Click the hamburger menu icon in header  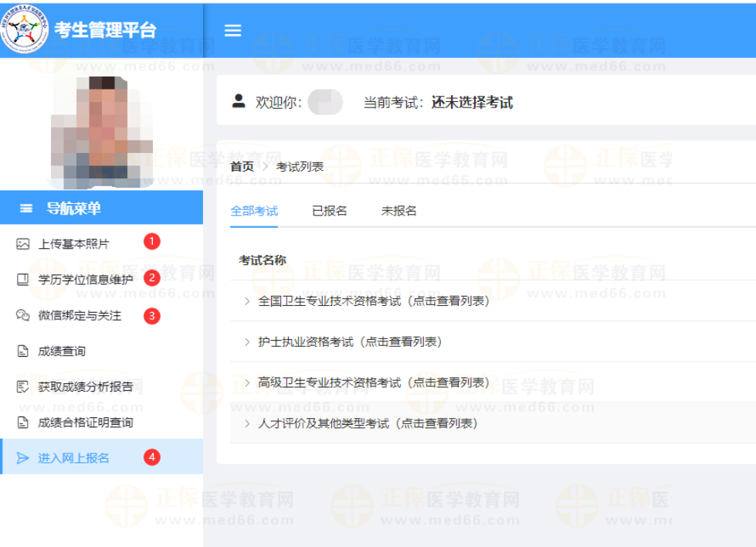coord(232,30)
